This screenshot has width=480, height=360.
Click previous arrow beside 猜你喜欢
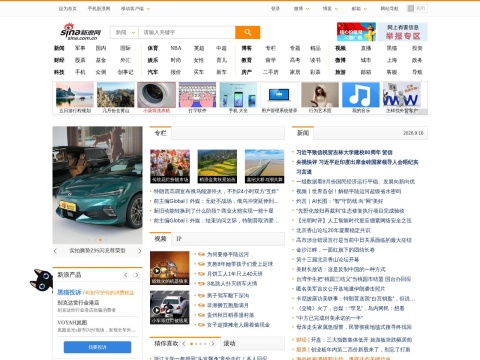pos(184,344)
